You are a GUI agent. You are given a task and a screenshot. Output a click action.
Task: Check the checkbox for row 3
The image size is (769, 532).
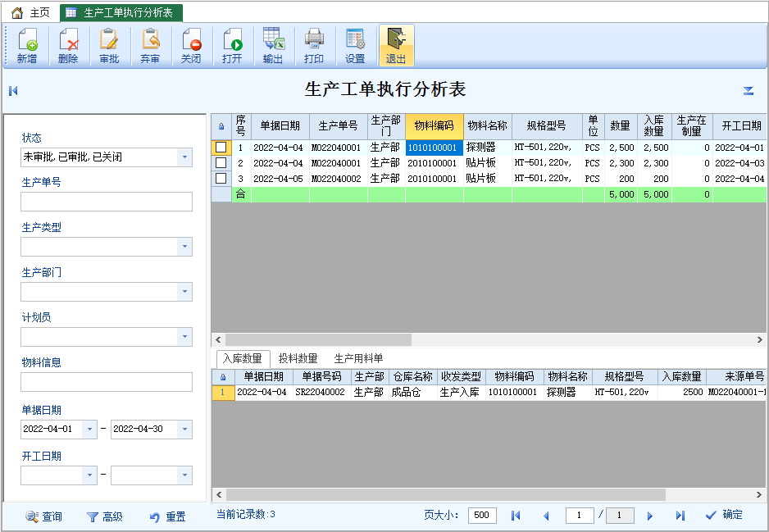[221, 179]
